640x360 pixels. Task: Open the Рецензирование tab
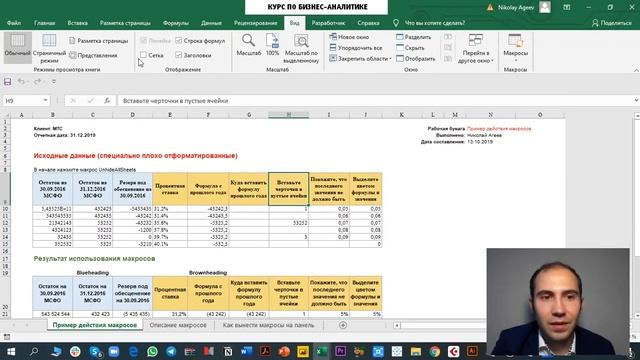tap(256, 23)
